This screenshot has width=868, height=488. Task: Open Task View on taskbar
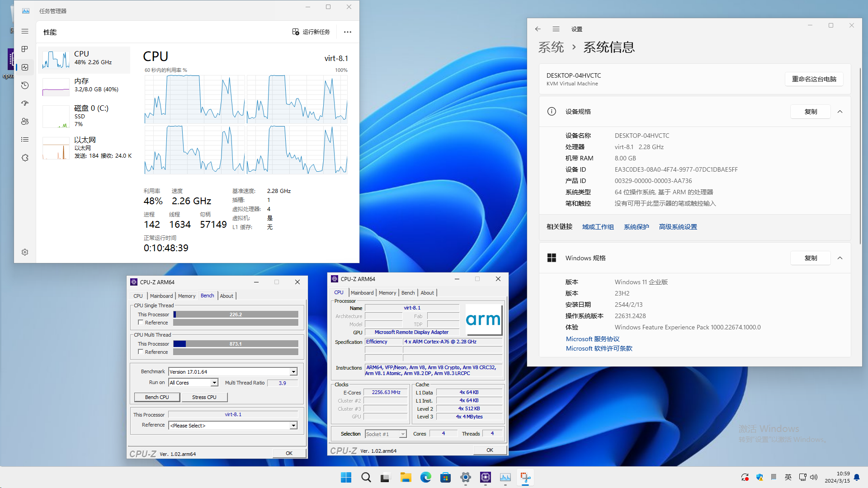[x=385, y=477]
